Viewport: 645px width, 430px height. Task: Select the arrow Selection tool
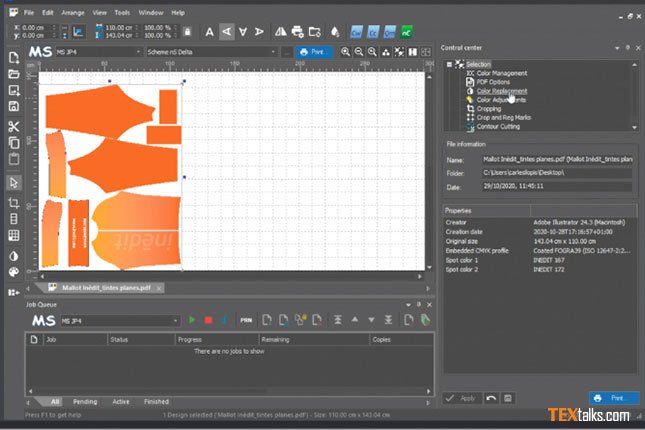tap(13, 182)
